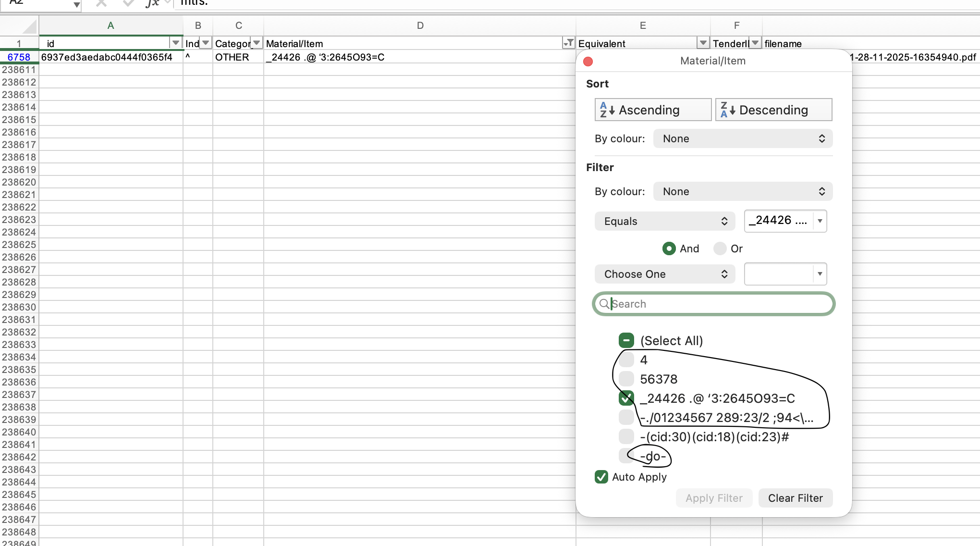Check the 56378 filter value checkbox

[x=626, y=379]
